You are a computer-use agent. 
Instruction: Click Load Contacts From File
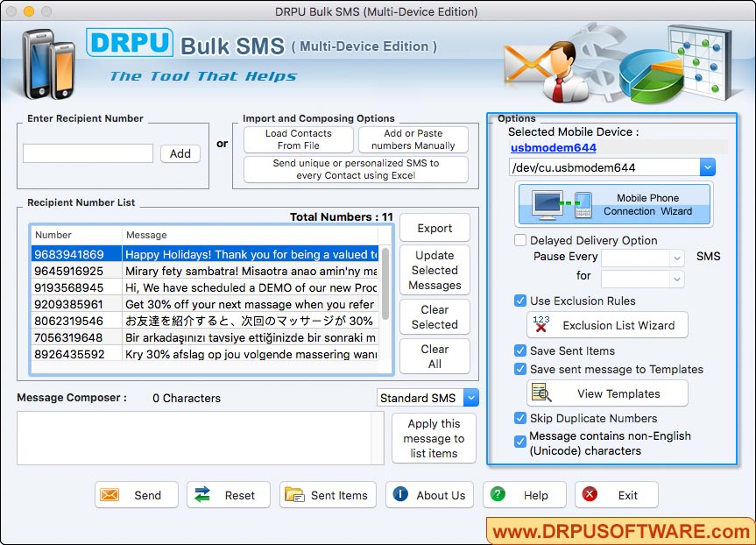tap(298, 138)
